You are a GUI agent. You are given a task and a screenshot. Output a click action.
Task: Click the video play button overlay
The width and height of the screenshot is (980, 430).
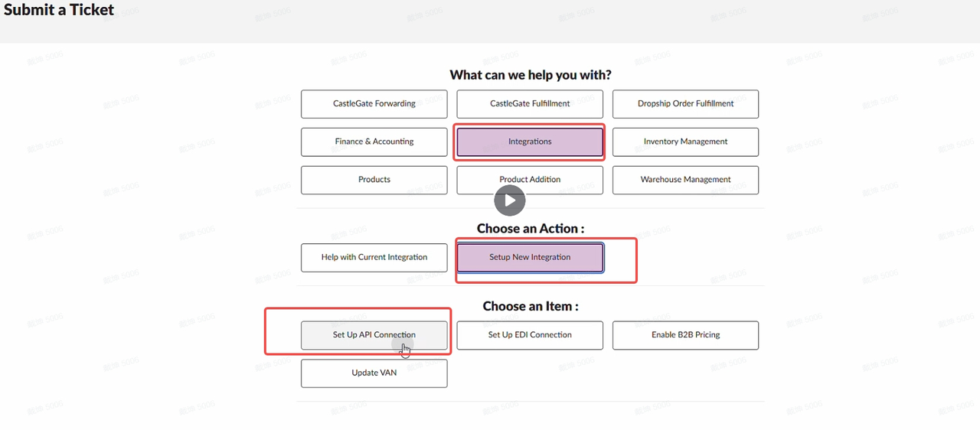pyautogui.click(x=510, y=201)
